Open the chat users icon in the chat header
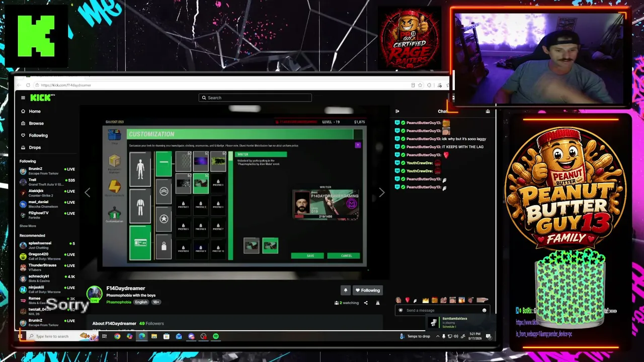The height and width of the screenshot is (362, 644). (488, 111)
